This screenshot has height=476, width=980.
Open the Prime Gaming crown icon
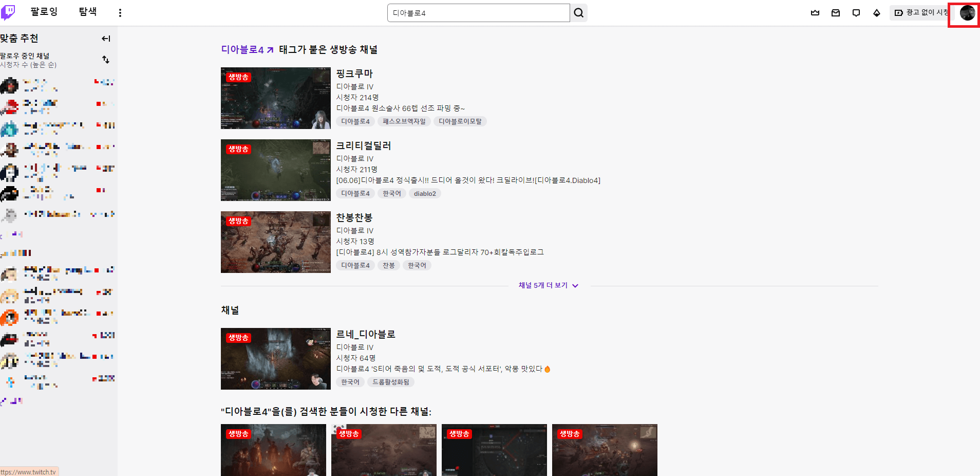815,13
